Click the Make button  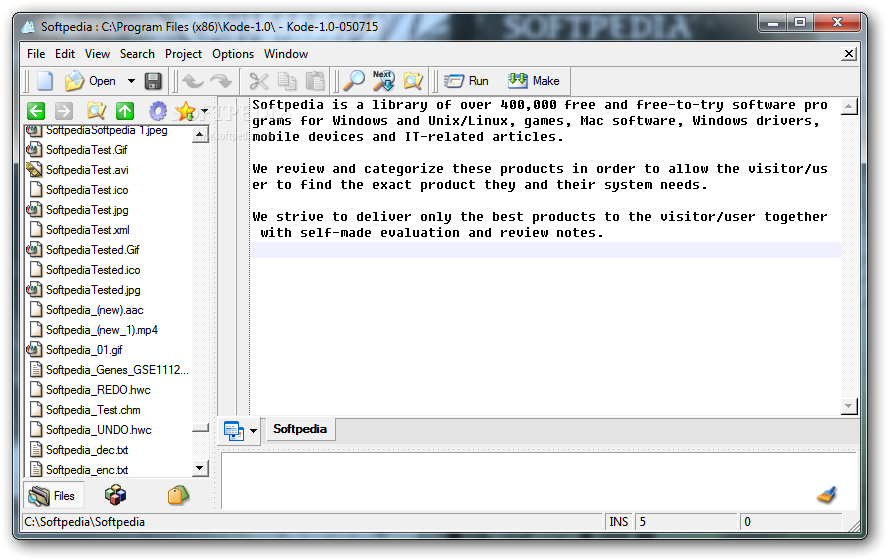tap(533, 81)
